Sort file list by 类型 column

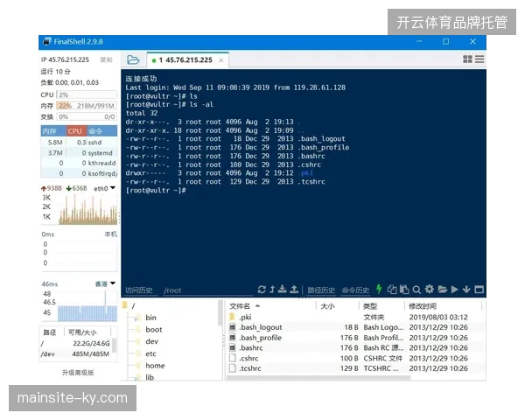tap(382, 306)
